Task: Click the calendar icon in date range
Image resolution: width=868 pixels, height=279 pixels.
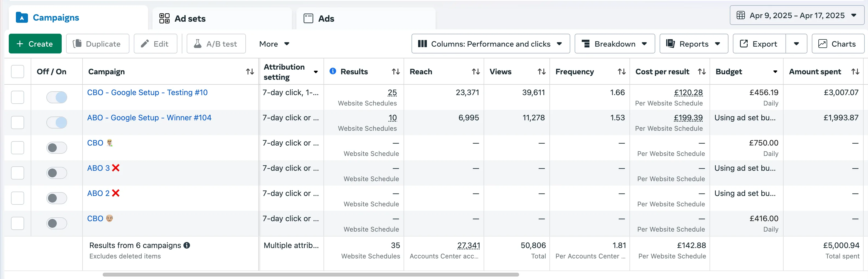Action: coord(740,16)
